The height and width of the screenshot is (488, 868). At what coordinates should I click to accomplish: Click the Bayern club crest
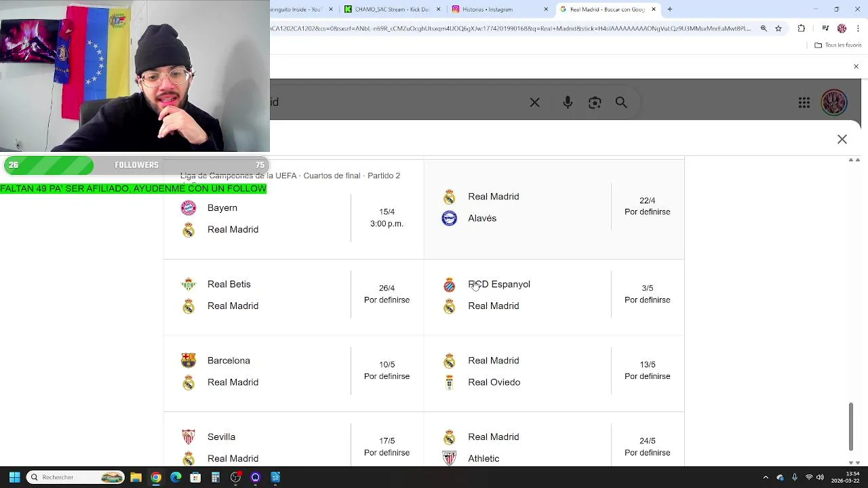[x=189, y=208]
